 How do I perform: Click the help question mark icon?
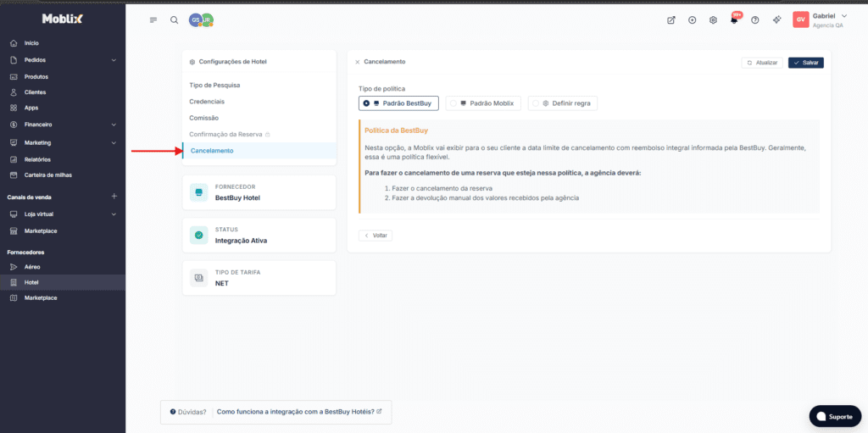coord(754,20)
